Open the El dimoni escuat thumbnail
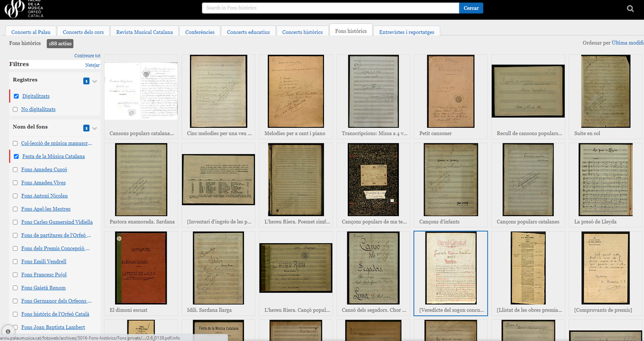The image size is (644, 341). [141, 268]
